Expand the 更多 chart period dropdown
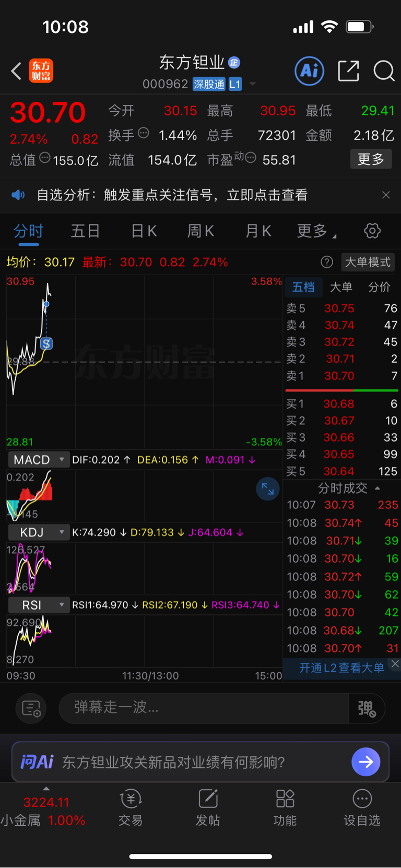This screenshot has height=868, width=401. coord(316,231)
